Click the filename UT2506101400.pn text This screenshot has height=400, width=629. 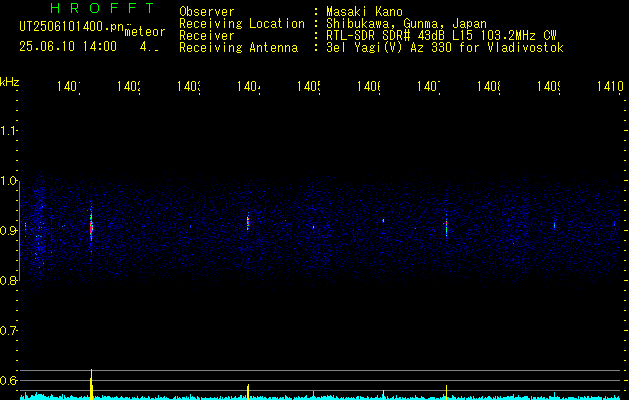[x=72, y=27]
